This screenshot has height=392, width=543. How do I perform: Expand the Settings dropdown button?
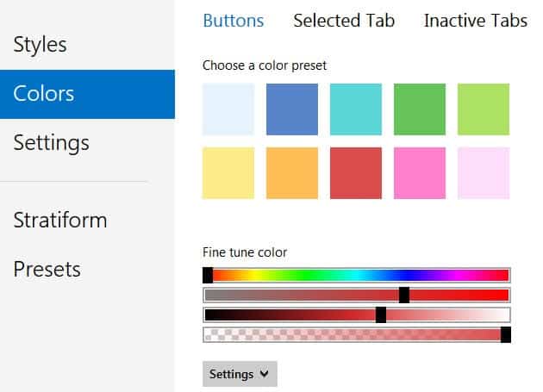(x=240, y=374)
